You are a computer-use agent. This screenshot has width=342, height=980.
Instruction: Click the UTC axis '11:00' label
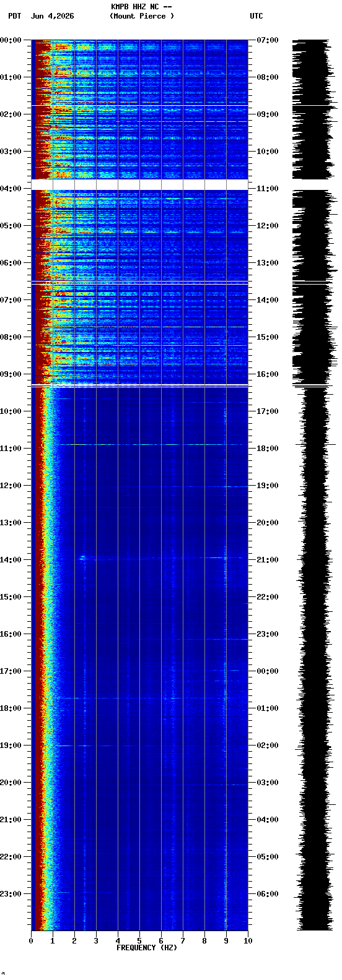267,189
